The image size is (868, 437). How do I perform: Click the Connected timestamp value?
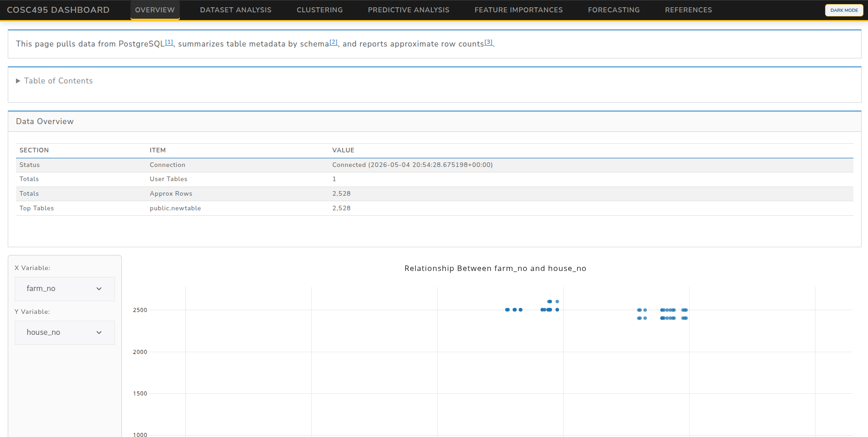(x=413, y=165)
